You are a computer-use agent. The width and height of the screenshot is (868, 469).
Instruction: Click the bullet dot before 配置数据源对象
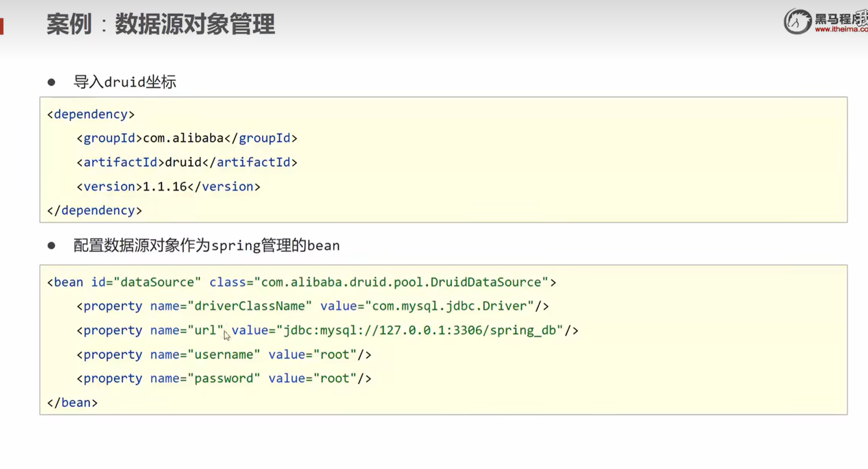click(x=51, y=246)
